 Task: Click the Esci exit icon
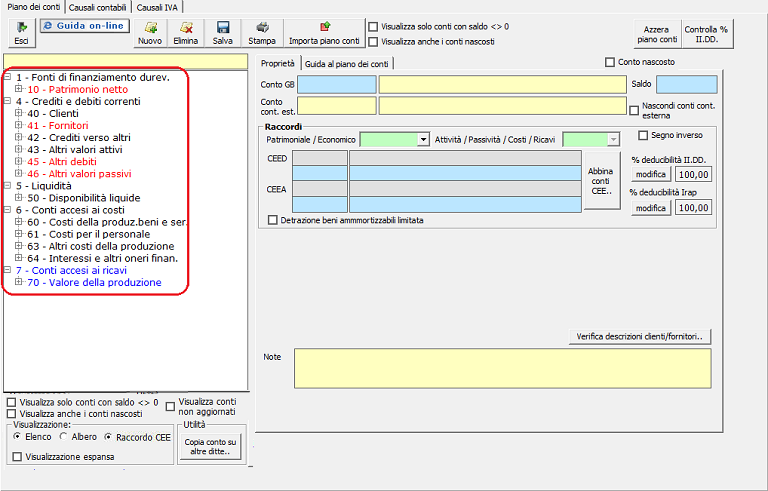pos(20,33)
